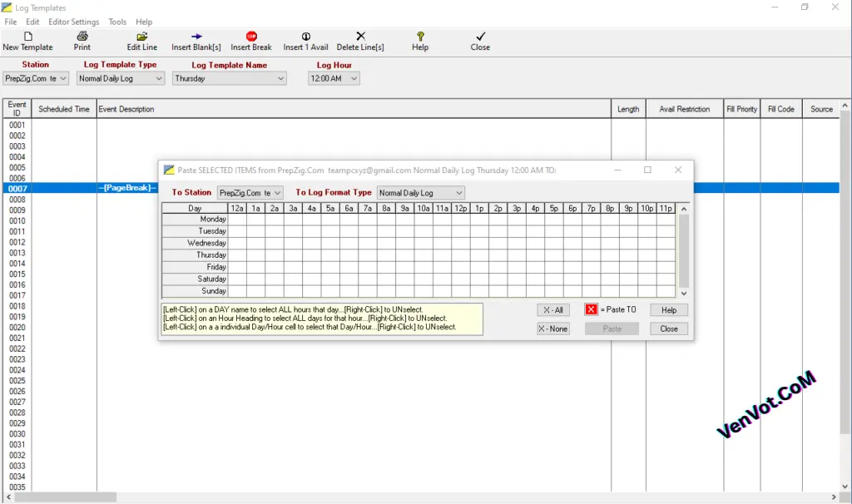Click the Print toolbar icon
The height and width of the screenshot is (504, 852).
pyautogui.click(x=82, y=37)
